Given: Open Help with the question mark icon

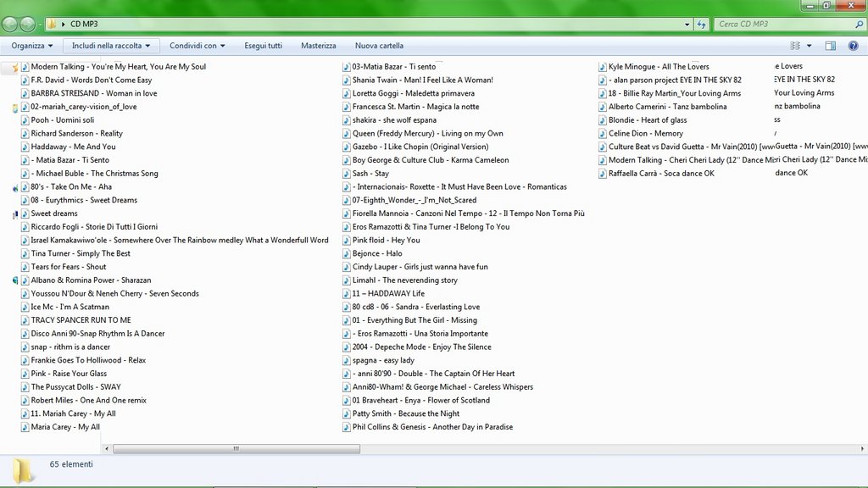Looking at the screenshot, I should 853,46.
